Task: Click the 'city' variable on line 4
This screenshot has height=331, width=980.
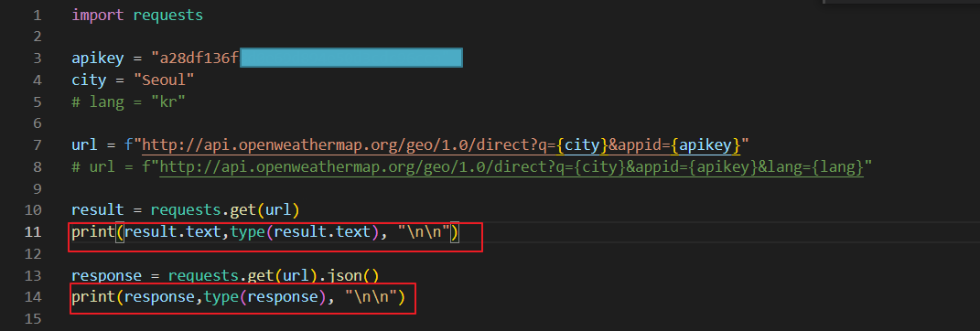Action: 89,80
